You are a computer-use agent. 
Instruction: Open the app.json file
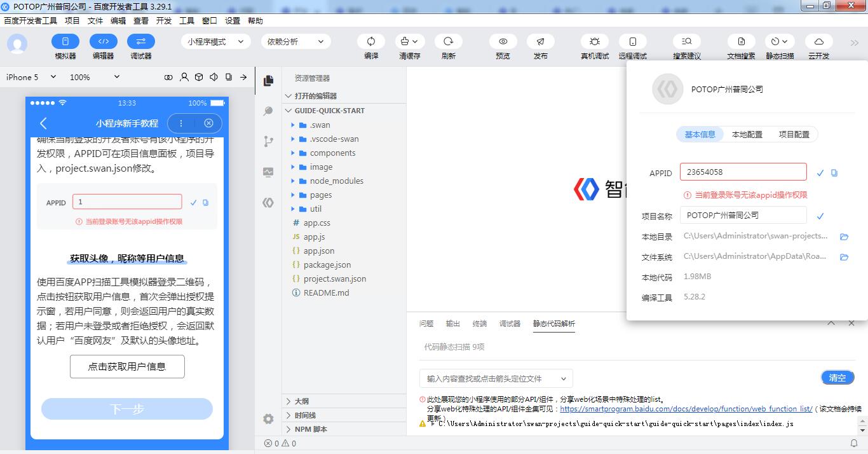click(344, 251)
